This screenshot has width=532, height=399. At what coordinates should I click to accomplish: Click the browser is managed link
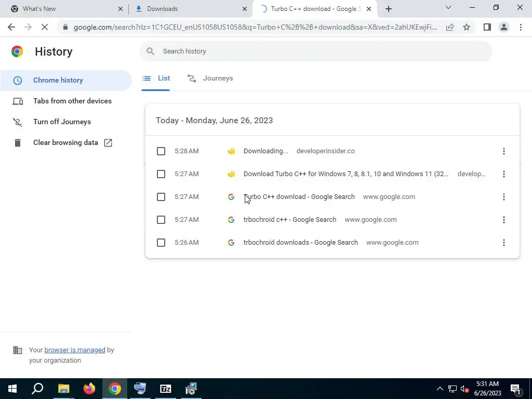(x=75, y=350)
